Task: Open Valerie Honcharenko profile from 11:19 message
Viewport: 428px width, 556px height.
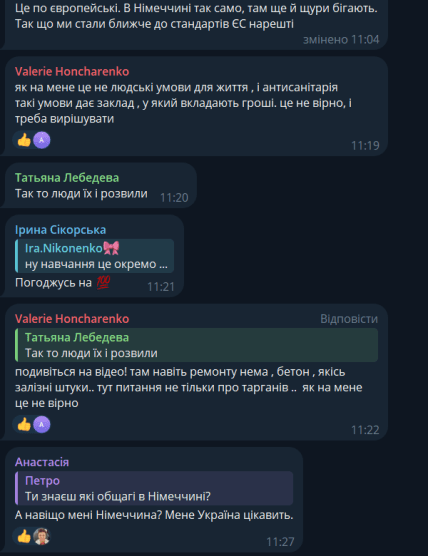Action: pos(72,72)
